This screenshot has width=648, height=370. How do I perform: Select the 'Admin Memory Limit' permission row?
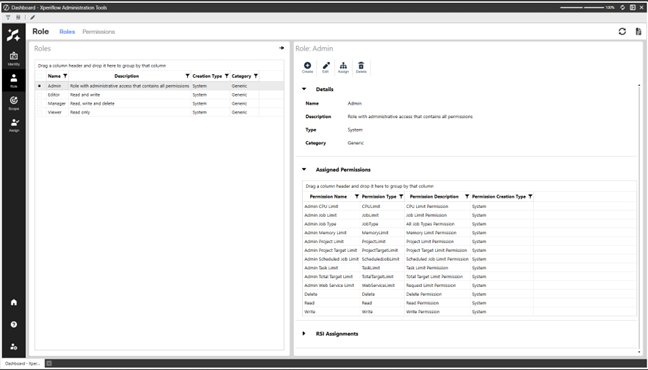(x=469, y=233)
